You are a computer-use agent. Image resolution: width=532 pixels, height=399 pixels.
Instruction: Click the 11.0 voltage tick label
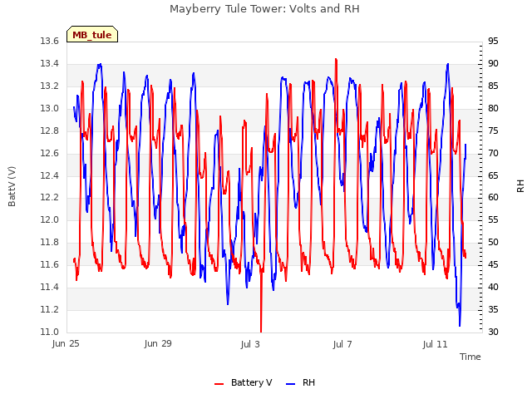click(50, 332)
